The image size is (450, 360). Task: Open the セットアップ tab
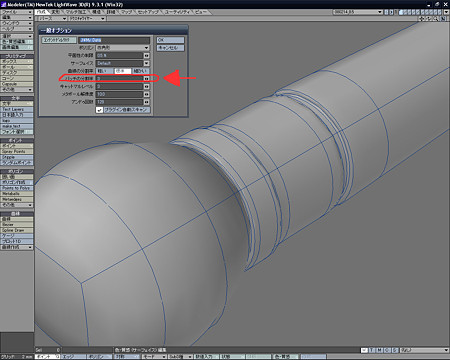click(x=148, y=12)
